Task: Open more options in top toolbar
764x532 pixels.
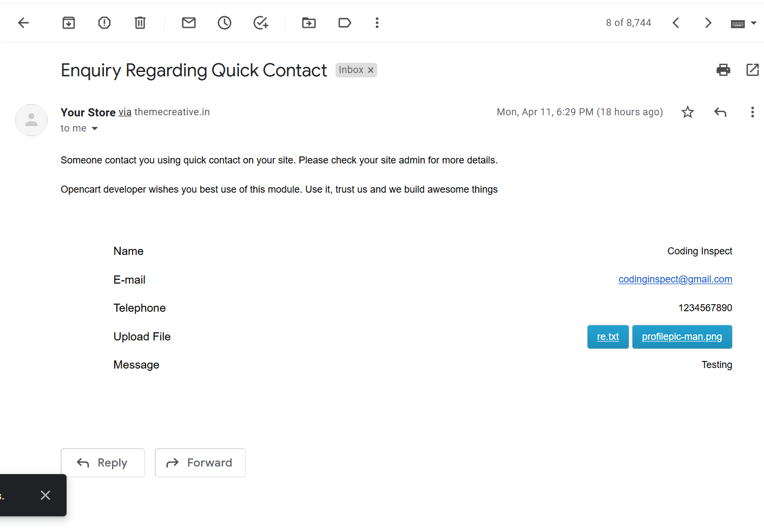Action: pos(377,23)
